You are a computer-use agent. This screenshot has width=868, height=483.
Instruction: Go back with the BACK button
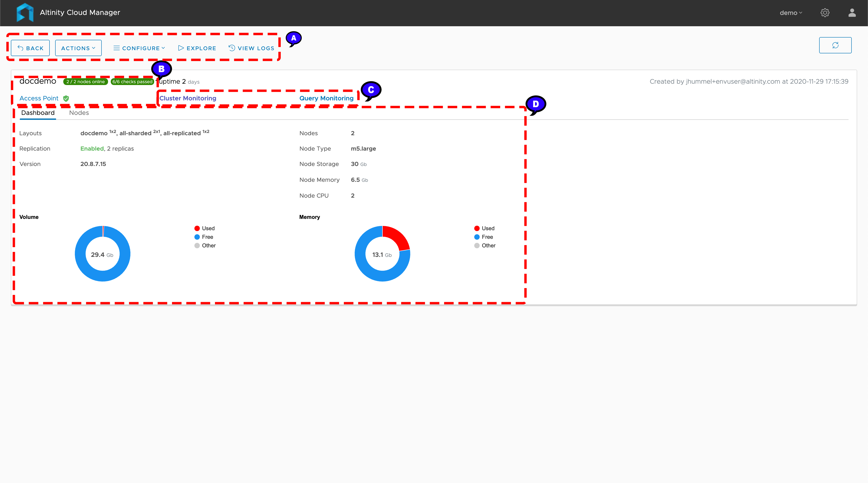click(x=30, y=48)
